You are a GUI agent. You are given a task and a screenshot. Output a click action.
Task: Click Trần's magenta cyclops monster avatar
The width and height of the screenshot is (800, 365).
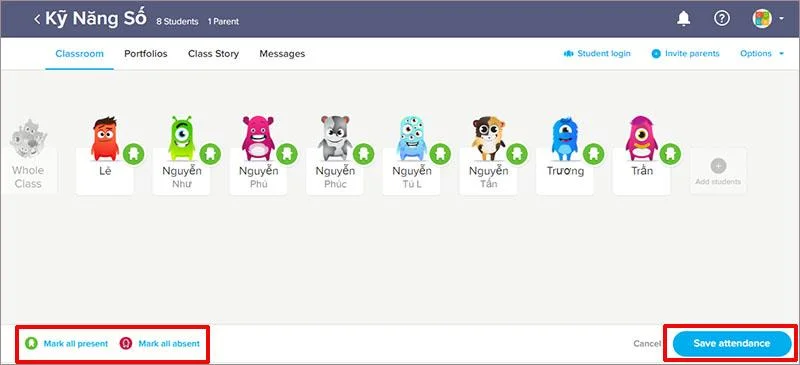point(641,139)
